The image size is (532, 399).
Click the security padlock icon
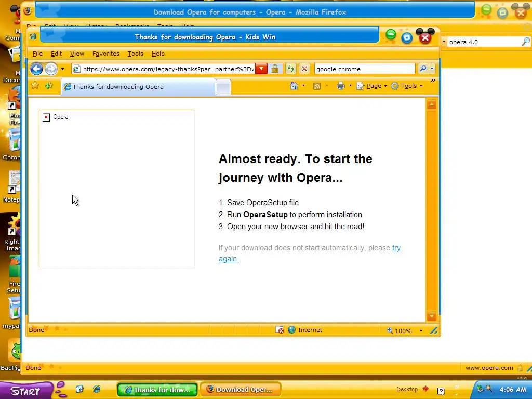[275, 69]
